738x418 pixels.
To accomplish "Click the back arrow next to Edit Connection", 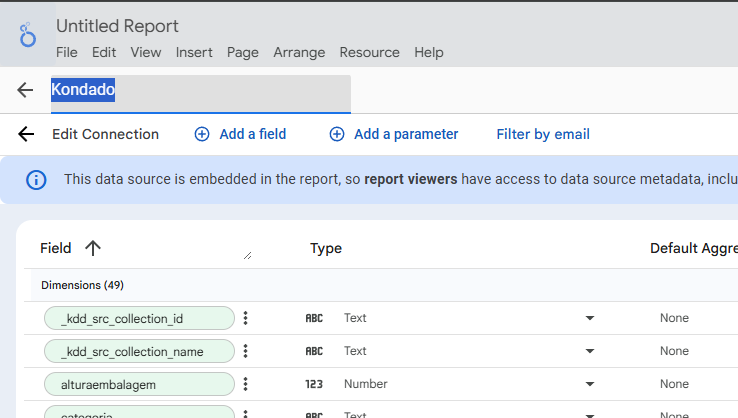I will click(x=26, y=134).
